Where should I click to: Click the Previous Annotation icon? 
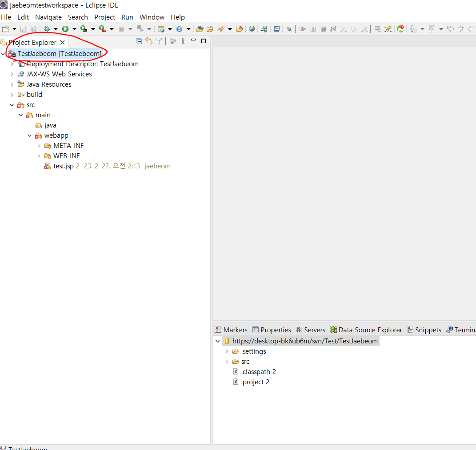point(432,29)
